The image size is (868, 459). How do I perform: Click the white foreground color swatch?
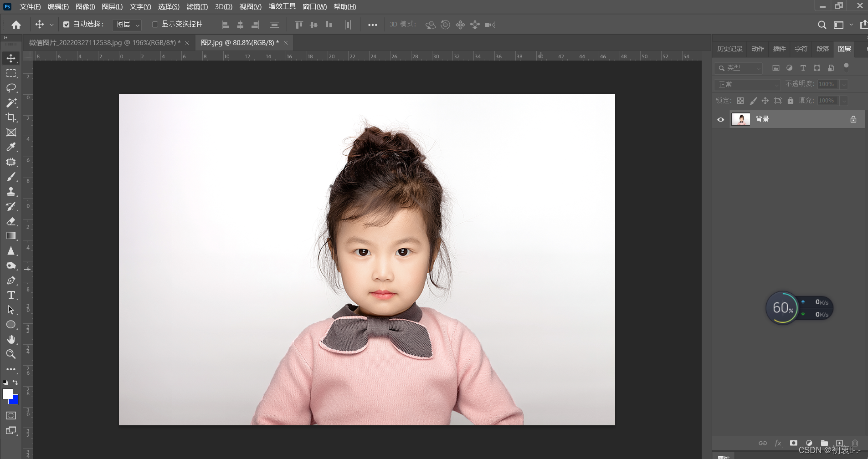coord(7,393)
